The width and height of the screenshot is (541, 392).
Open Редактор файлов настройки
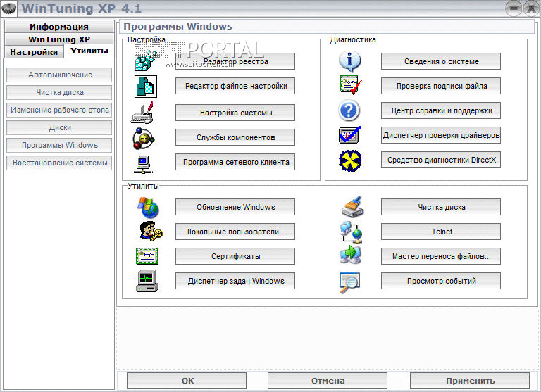point(235,86)
